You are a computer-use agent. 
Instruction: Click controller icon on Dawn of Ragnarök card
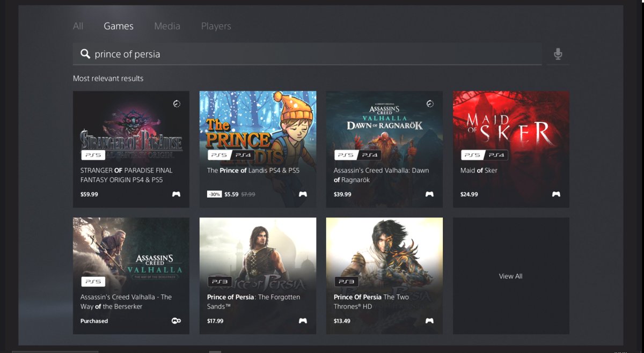429,194
